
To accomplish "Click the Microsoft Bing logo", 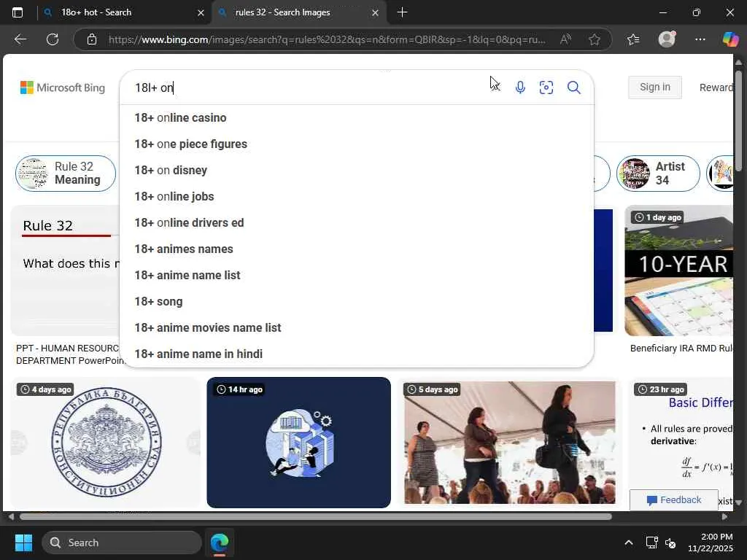I will point(63,87).
